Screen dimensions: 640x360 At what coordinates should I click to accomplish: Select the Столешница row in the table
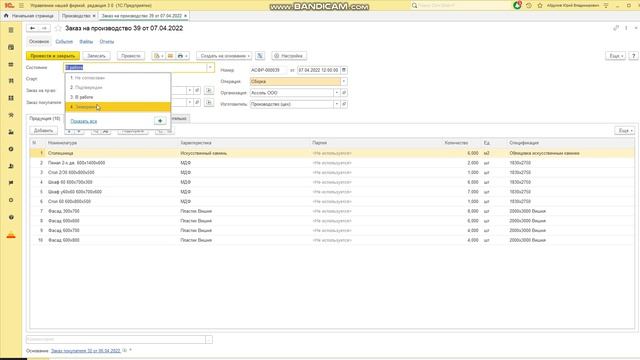pos(332,153)
